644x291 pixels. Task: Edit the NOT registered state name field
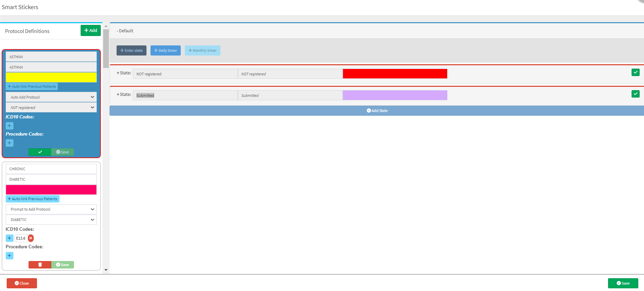point(185,74)
